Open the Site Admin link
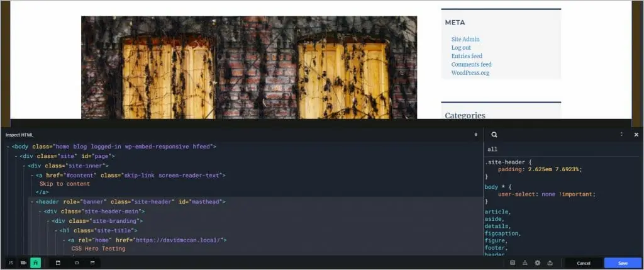Image resolution: width=644 pixels, height=270 pixels. [465, 40]
